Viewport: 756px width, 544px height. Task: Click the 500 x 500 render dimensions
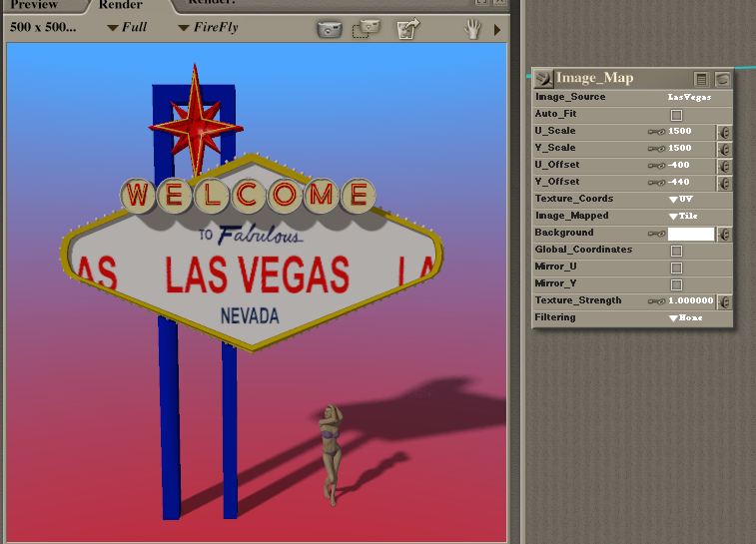43,27
